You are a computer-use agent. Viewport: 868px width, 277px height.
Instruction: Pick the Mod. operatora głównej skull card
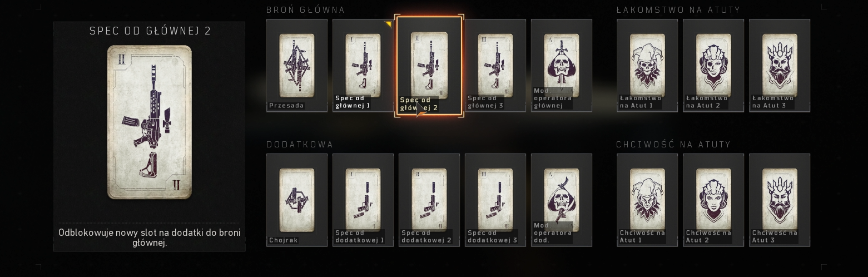[x=562, y=66]
